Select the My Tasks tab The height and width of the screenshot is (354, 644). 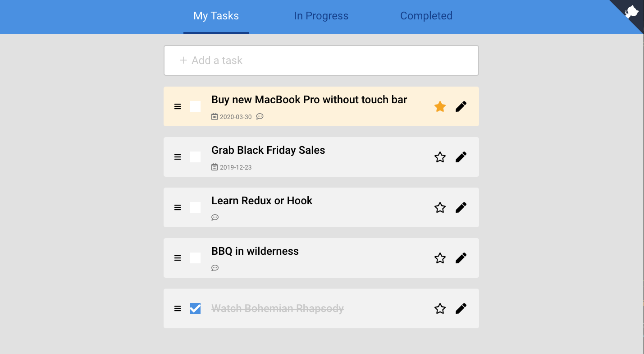216,16
